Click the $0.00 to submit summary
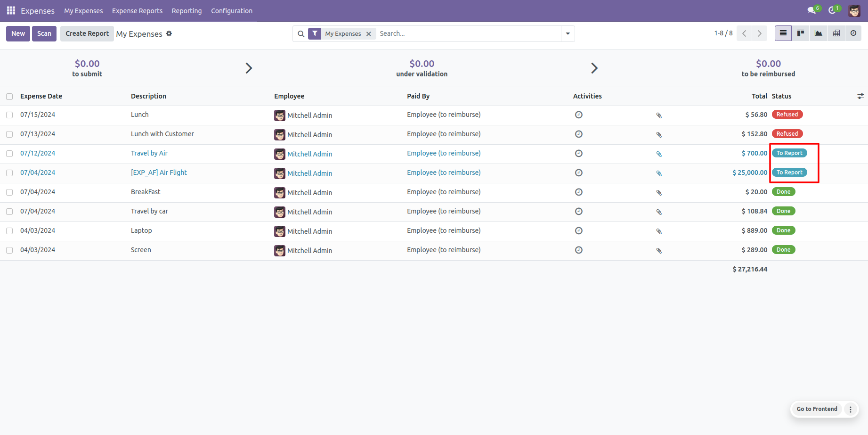Image resolution: width=868 pixels, height=435 pixels. pyautogui.click(x=87, y=68)
